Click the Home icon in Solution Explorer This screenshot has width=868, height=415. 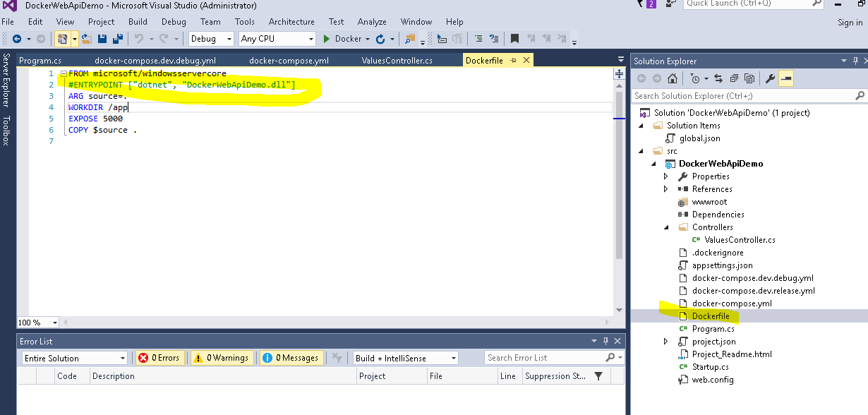point(673,78)
